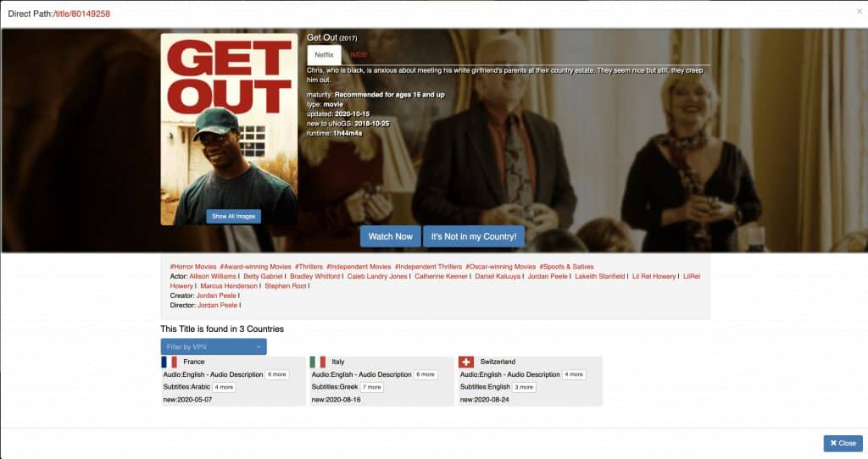Click the Get Out poster thumbnail
The image size is (868, 459).
pyautogui.click(x=229, y=129)
